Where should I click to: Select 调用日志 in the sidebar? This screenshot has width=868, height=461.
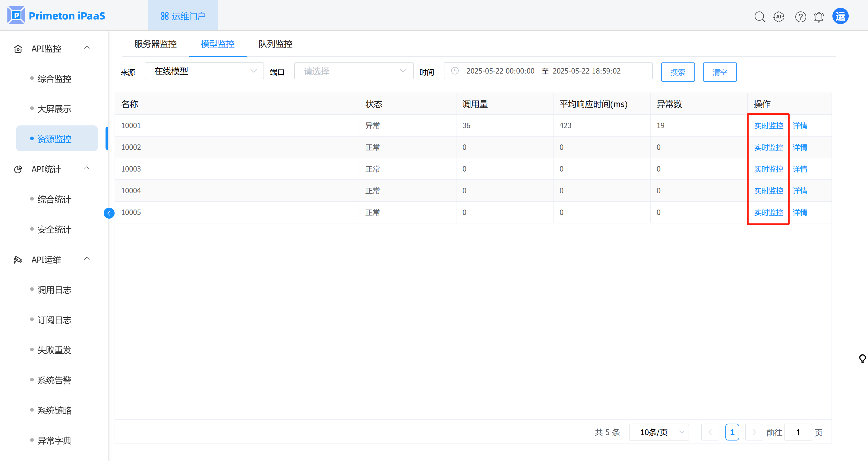[54, 290]
